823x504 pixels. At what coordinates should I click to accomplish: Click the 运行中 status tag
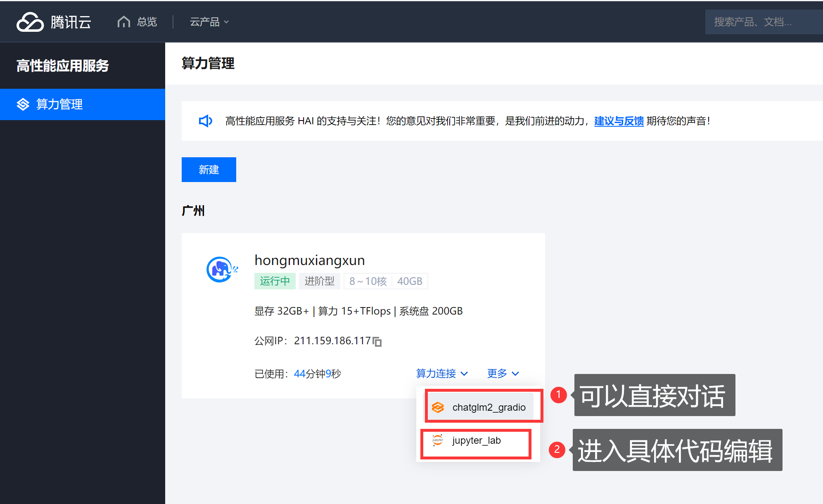(x=275, y=281)
